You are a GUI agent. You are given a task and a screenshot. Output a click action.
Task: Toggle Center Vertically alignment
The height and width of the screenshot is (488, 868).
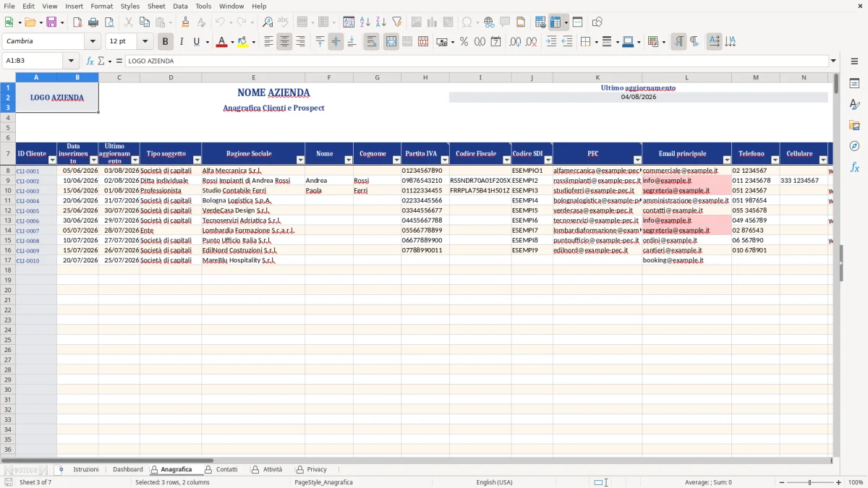click(336, 42)
